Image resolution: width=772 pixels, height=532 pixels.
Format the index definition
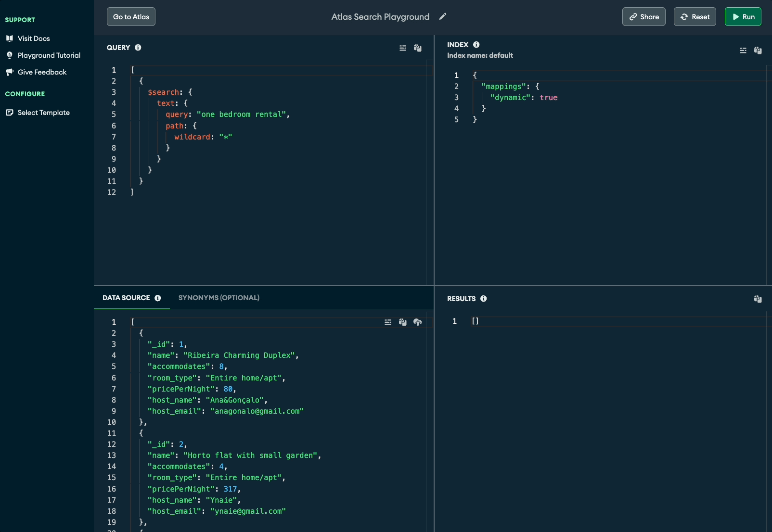pos(743,51)
